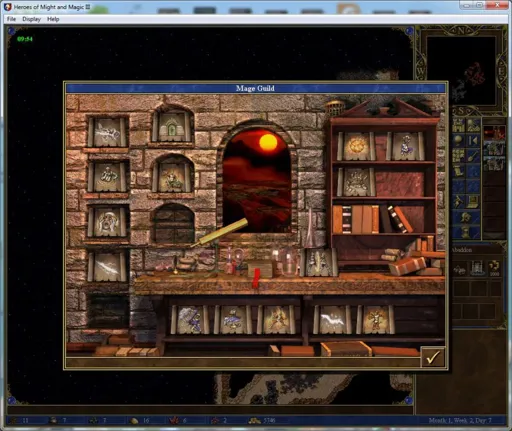The image size is (512, 431).
Task: Select the scroll standing on the desk
Action: (319, 263)
